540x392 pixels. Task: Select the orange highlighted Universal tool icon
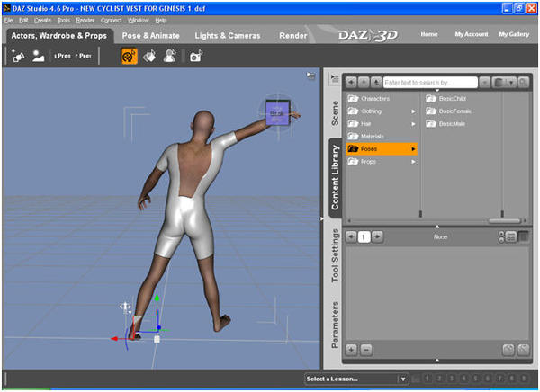(x=129, y=56)
